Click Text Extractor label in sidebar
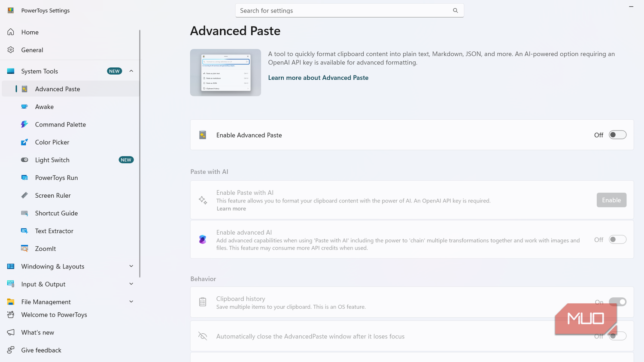This screenshot has width=644, height=362. 54,231
